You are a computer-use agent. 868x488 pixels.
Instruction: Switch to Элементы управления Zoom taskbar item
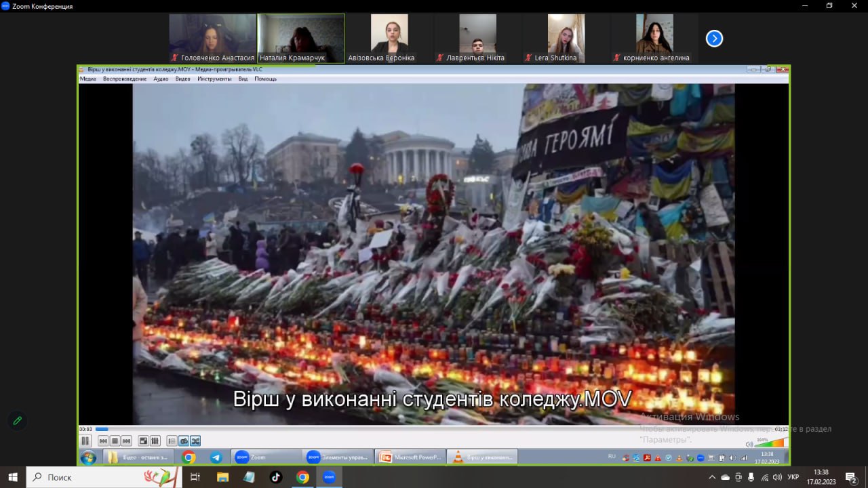click(338, 457)
